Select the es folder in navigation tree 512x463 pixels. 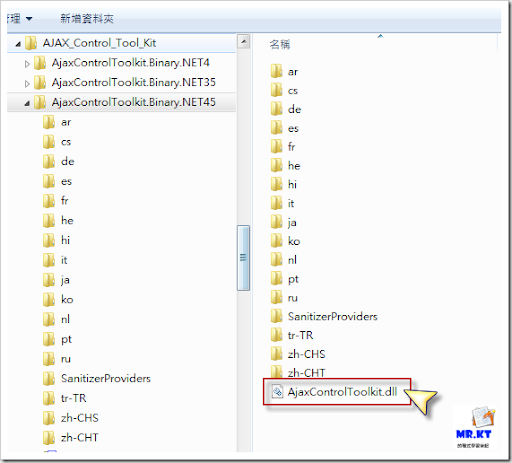[57, 181]
